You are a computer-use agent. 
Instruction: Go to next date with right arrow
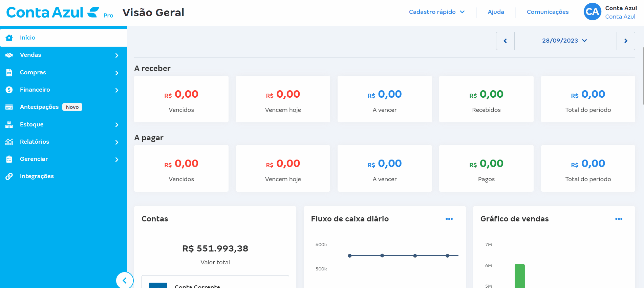pyautogui.click(x=626, y=41)
